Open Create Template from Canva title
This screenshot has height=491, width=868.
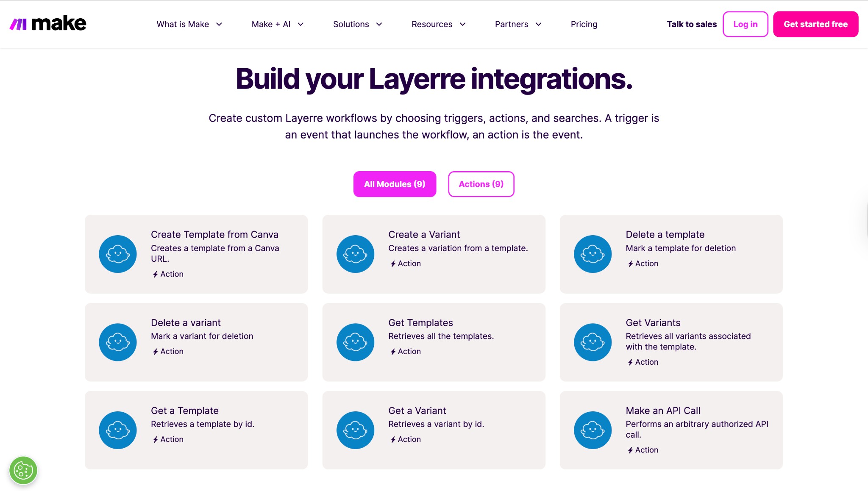click(x=214, y=234)
